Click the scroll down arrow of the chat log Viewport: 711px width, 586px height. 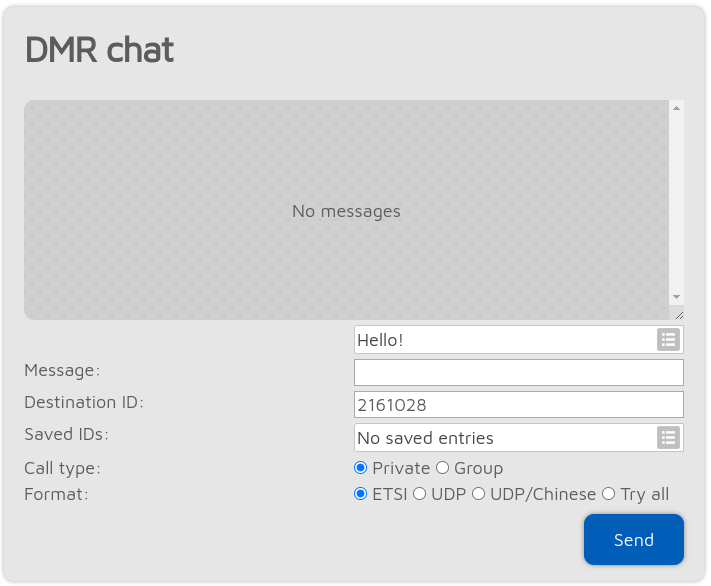677,297
